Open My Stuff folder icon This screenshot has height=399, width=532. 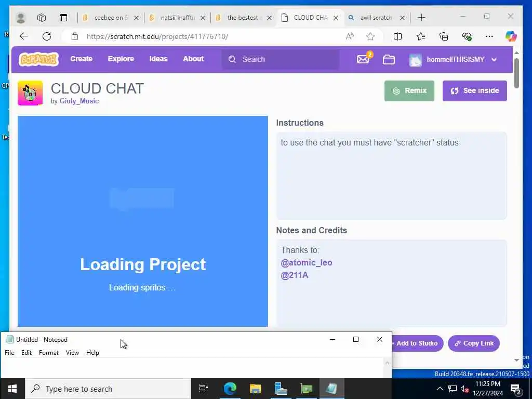[389, 60]
